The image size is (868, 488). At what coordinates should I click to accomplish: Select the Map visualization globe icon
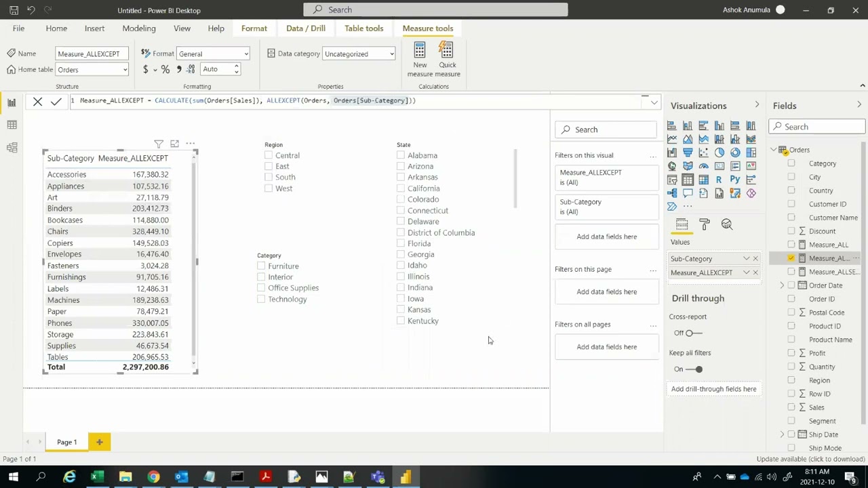(x=672, y=166)
